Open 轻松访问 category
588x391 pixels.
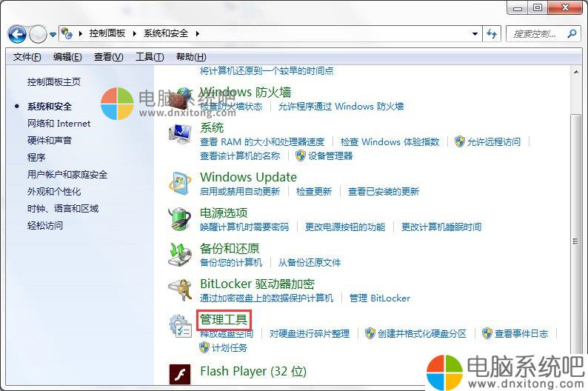[x=45, y=226]
